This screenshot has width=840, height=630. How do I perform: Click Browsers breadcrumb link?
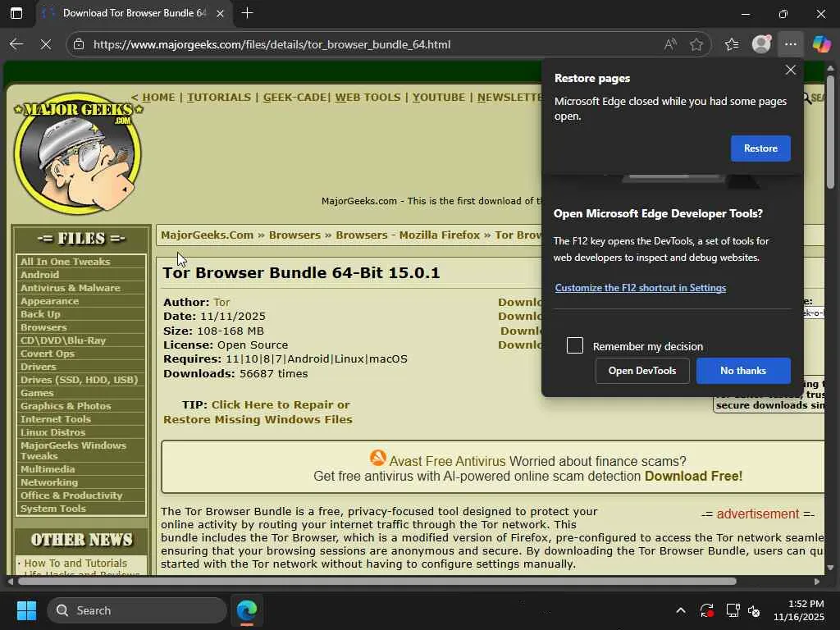click(294, 235)
